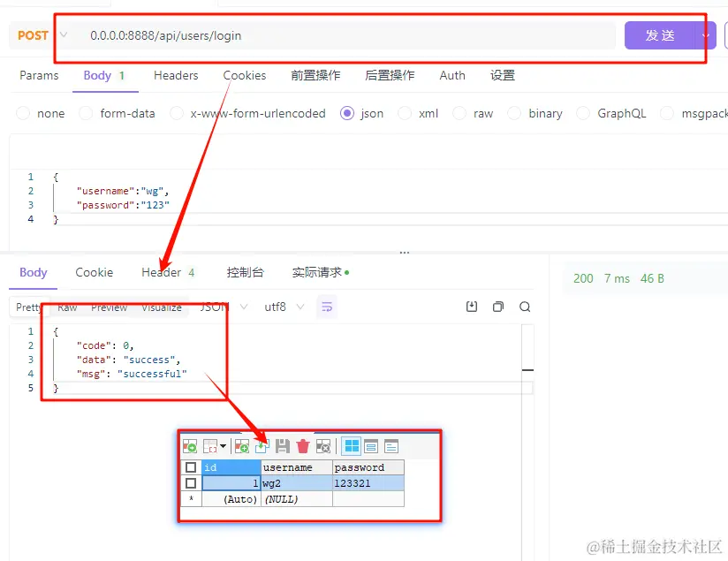
Task: Click the "code": 0 response line
Action: 105,345
